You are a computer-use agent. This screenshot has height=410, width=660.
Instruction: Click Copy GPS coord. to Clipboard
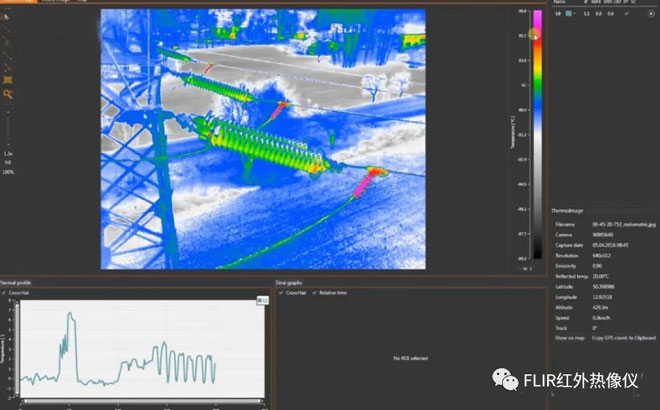coord(626,338)
